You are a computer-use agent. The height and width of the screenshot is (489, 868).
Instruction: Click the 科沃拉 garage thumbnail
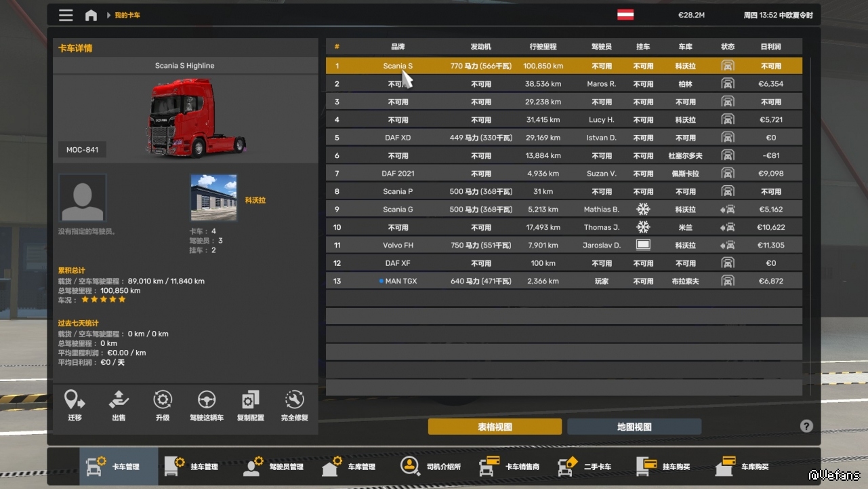click(214, 197)
